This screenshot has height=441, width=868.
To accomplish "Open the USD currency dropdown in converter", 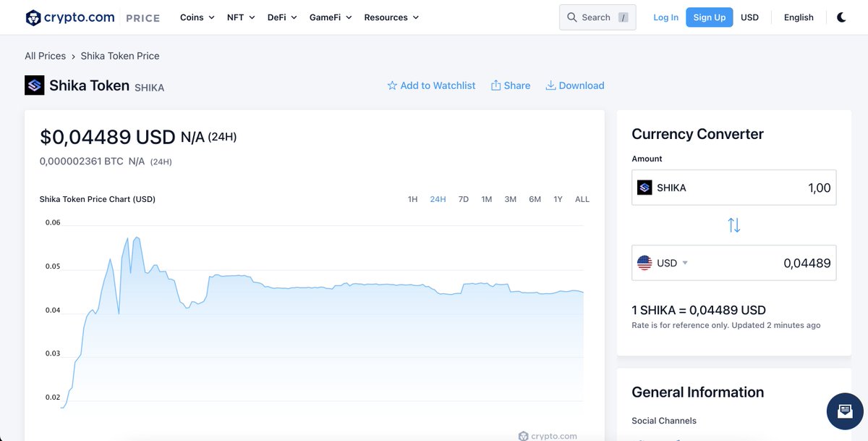I will pyautogui.click(x=672, y=263).
